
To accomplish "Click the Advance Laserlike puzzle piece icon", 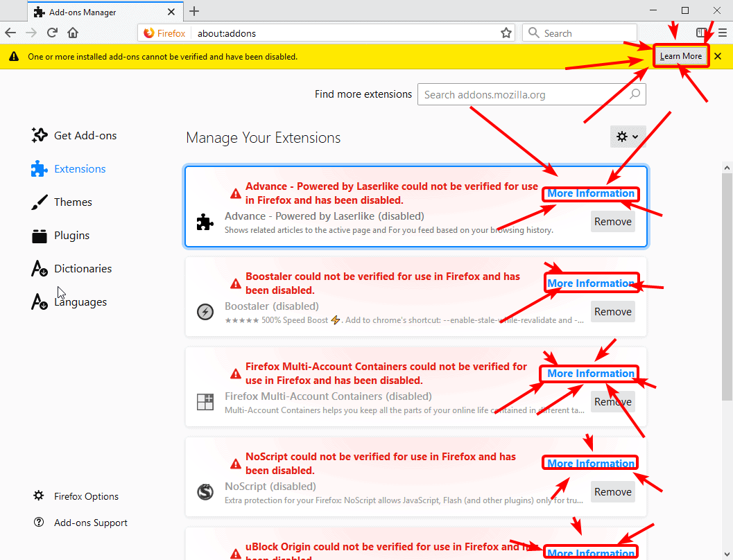I will pyautogui.click(x=205, y=222).
